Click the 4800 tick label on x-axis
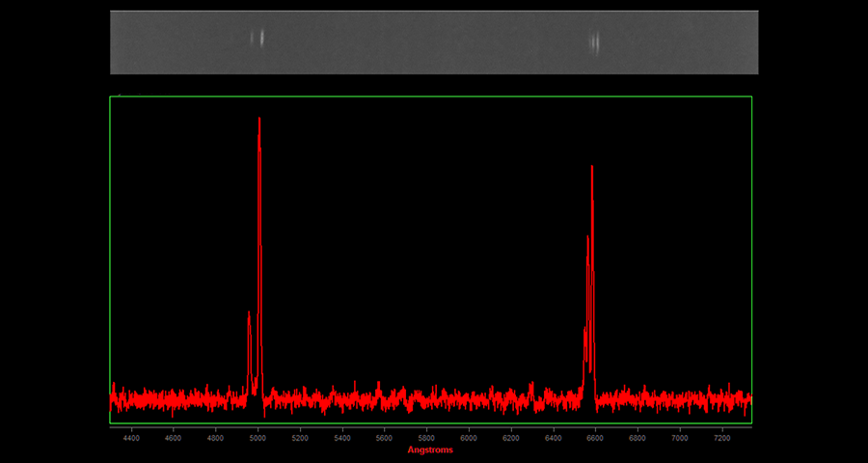The height and width of the screenshot is (463, 868). coord(215,438)
